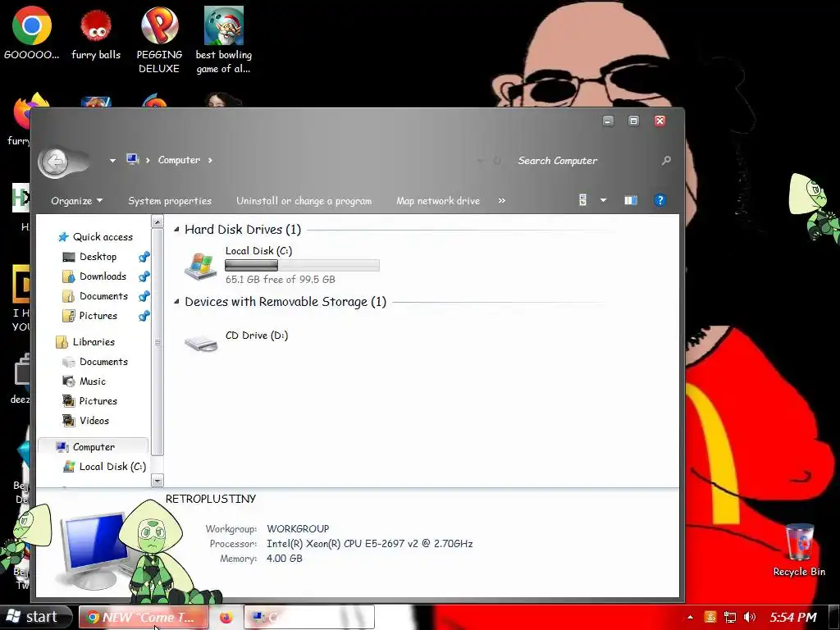Viewport: 840px width, 630px height.
Task: Click Firefox icon in taskbar
Action: tap(226, 618)
